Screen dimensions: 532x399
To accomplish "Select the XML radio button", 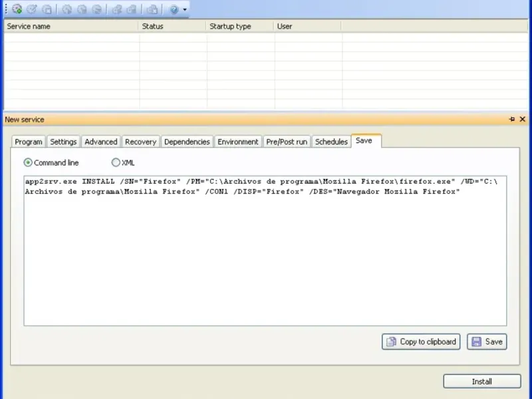I will (116, 163).
